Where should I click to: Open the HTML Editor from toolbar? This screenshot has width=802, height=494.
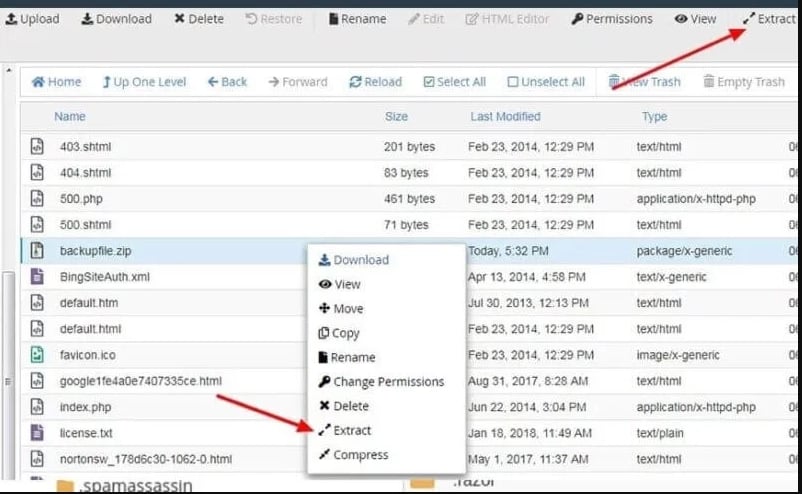[507, 19]
